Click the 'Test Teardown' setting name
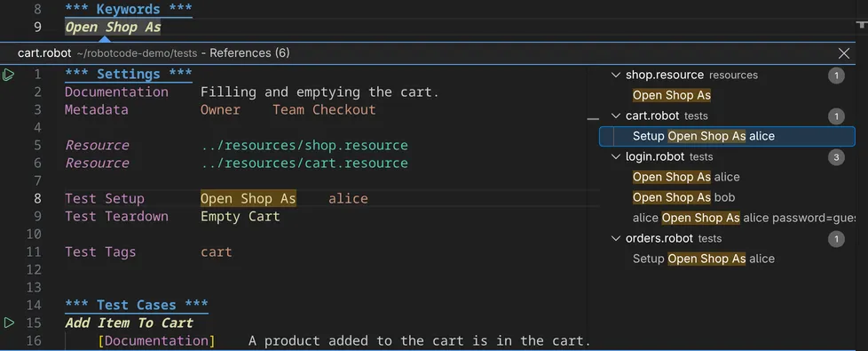Screen dimensions: 868x351 click(116, 216)
